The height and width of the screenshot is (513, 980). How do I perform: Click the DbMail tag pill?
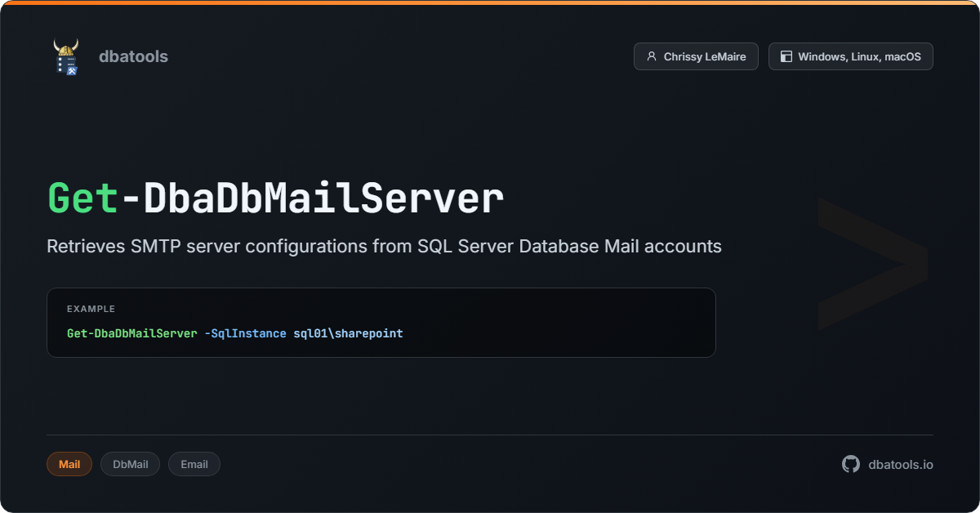click(130, 464)
